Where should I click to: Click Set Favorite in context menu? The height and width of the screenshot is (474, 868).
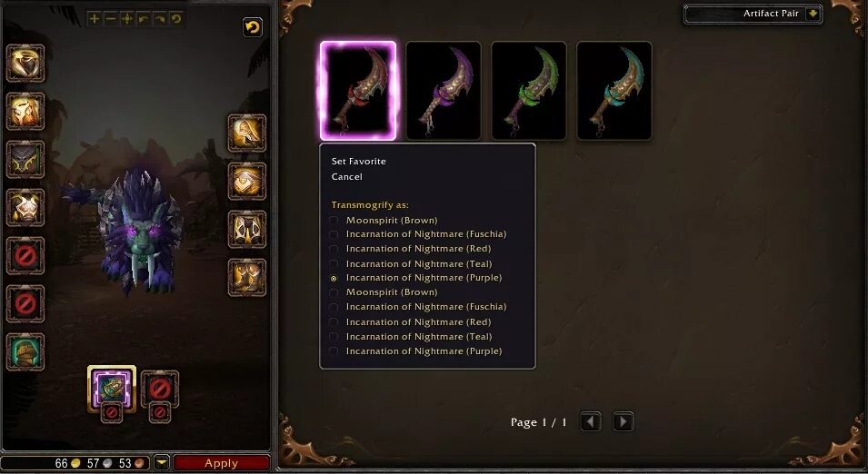point(359,162)
